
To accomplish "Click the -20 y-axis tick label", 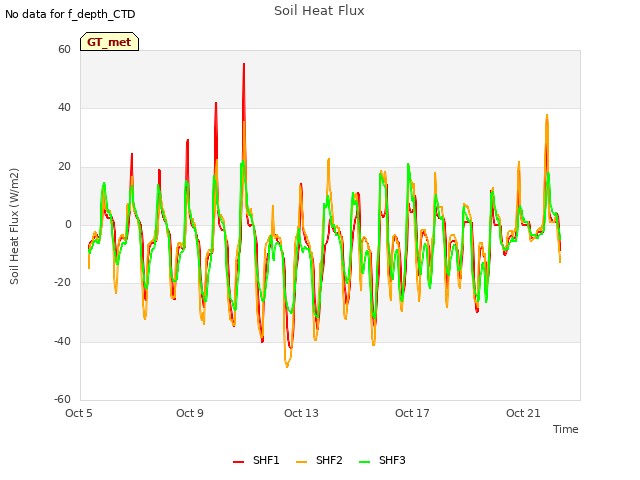I will 62,282.
